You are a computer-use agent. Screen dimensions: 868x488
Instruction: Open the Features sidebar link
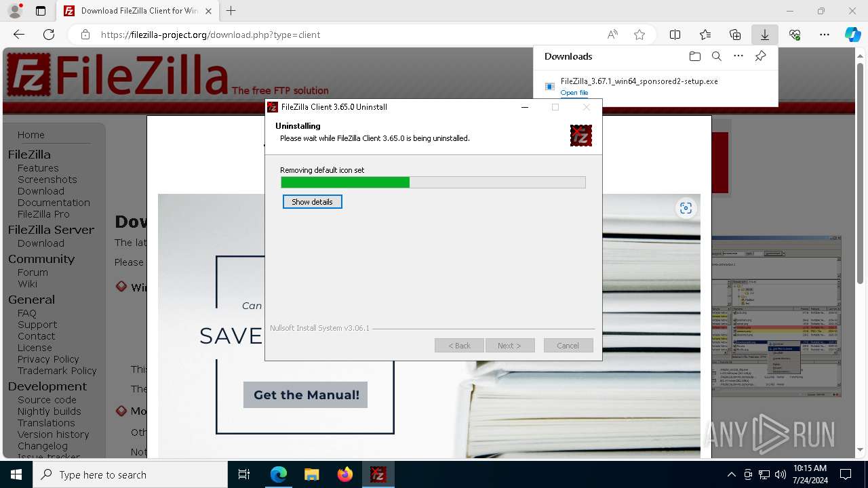click(38, 168)
